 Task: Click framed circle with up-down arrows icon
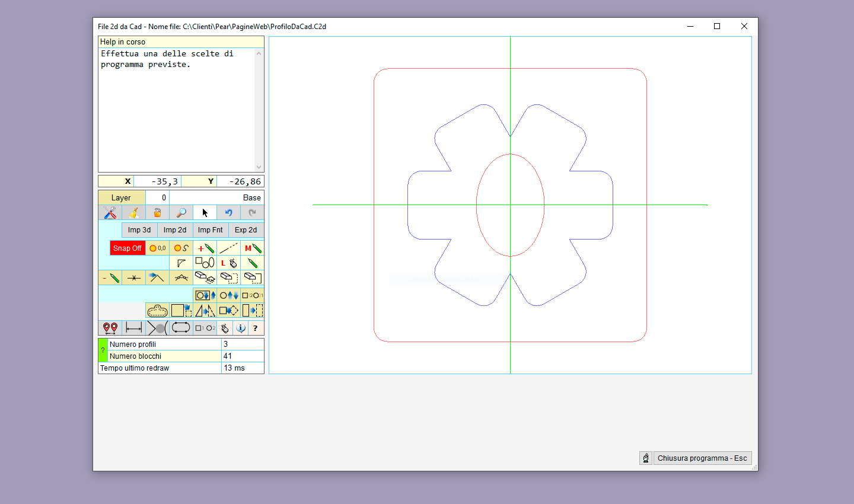tap(205, 295)
